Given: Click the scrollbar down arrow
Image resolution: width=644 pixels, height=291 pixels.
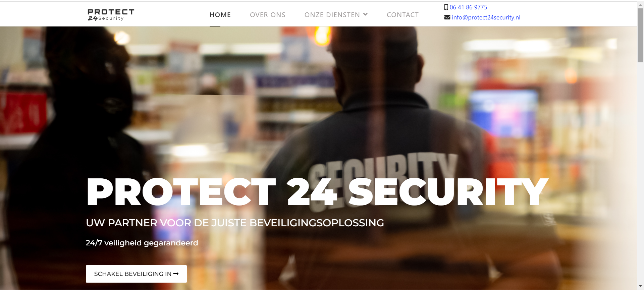Looking at the screenshot, I should 640,286.
